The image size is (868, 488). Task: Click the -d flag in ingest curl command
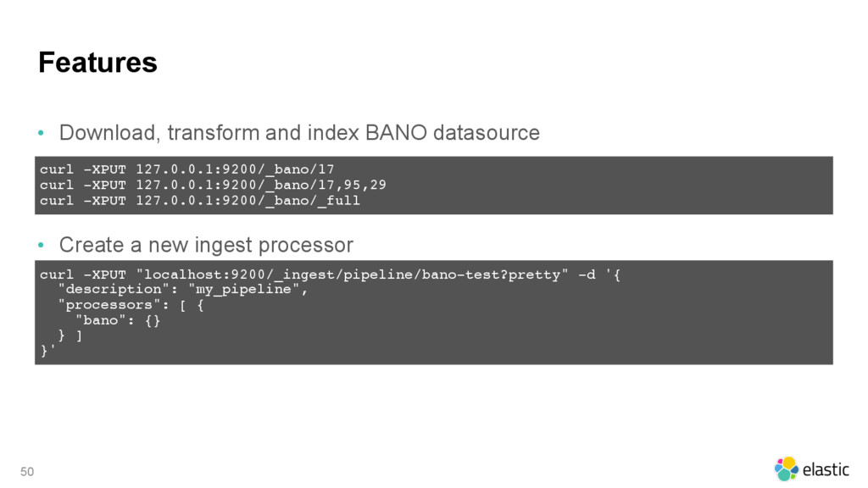(x=587, y=274)
